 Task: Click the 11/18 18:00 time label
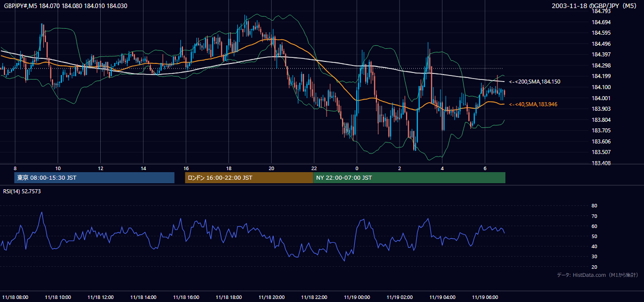click(229, 297)
